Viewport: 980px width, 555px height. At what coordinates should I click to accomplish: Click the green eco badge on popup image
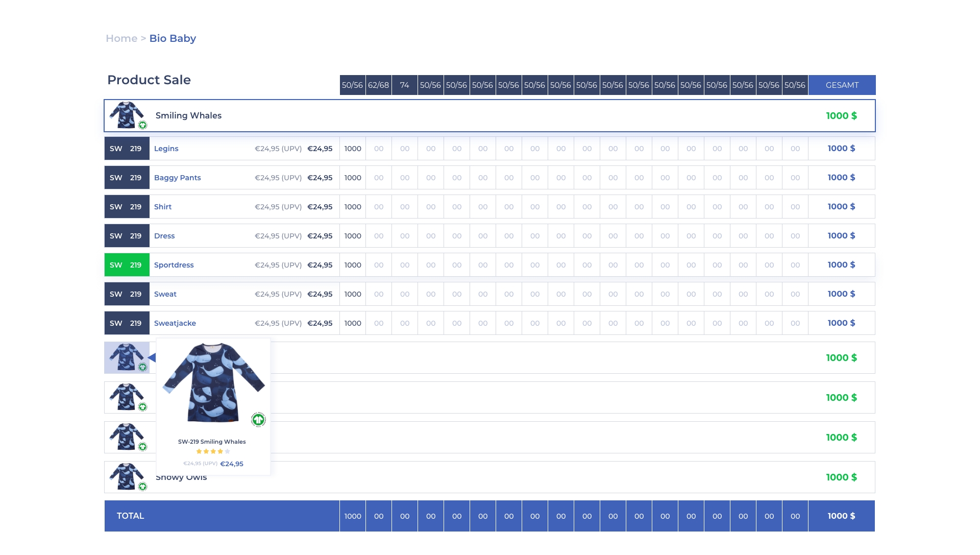click(258, 420)
